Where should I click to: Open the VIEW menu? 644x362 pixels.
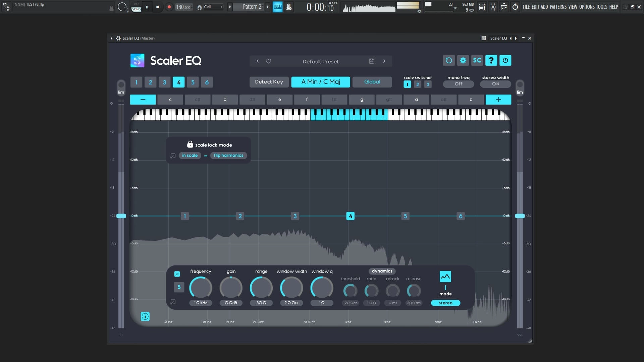point(573,7)
